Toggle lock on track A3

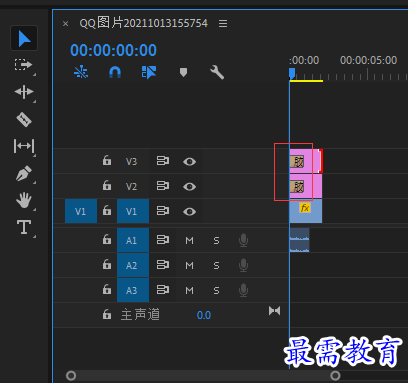coord(107,289)
